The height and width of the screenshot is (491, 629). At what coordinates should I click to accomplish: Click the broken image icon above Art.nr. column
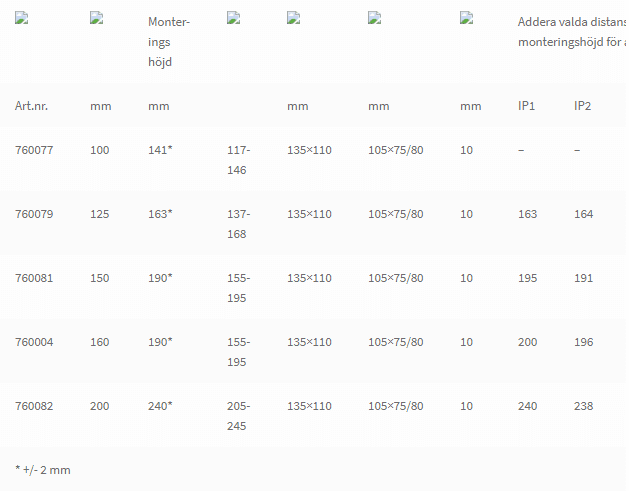21,18
